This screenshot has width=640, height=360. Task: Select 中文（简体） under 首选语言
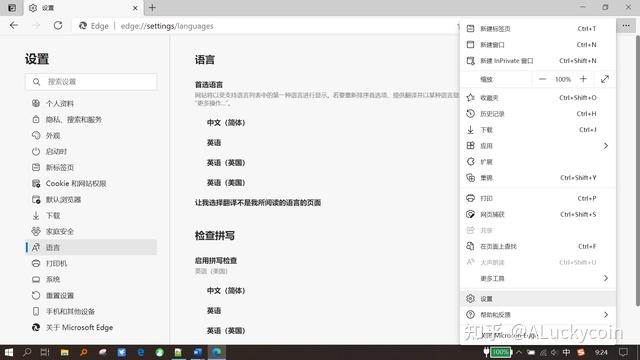click(x=226, y=122)
